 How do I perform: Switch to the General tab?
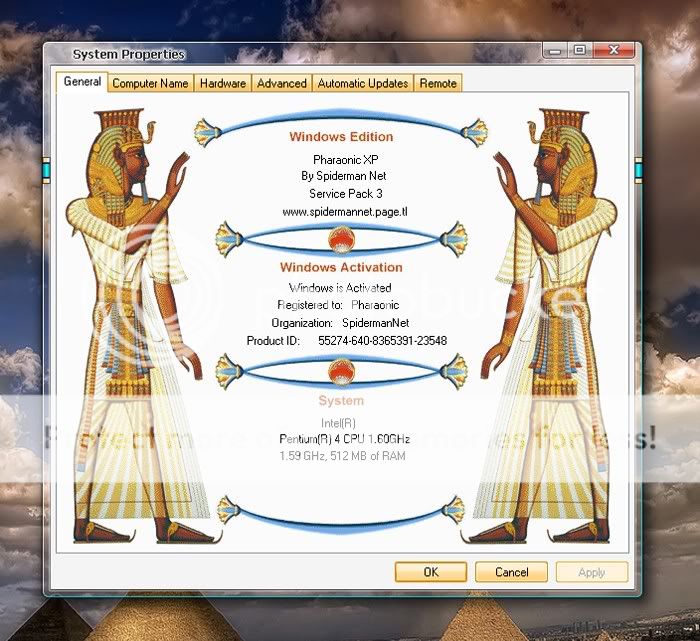pyautogui.click(x=82, y=82)
